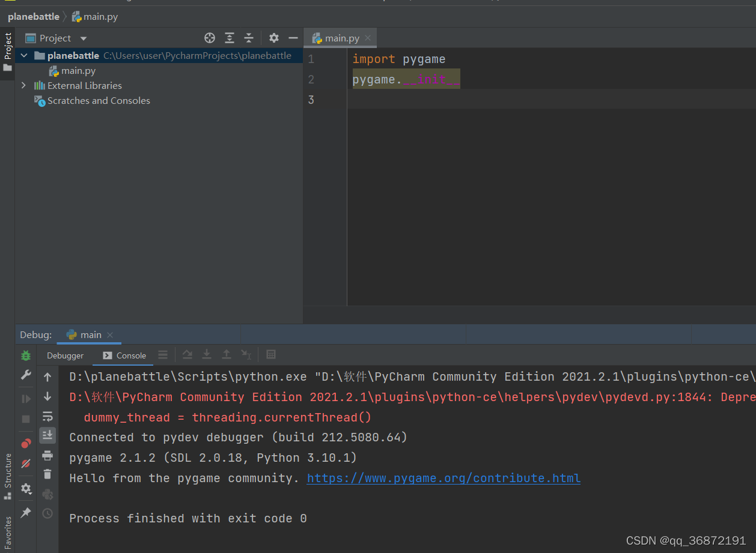This screenshot has width=756, height=553.
Task: Click the Stop square icon
Action: (x=26, y=419)
